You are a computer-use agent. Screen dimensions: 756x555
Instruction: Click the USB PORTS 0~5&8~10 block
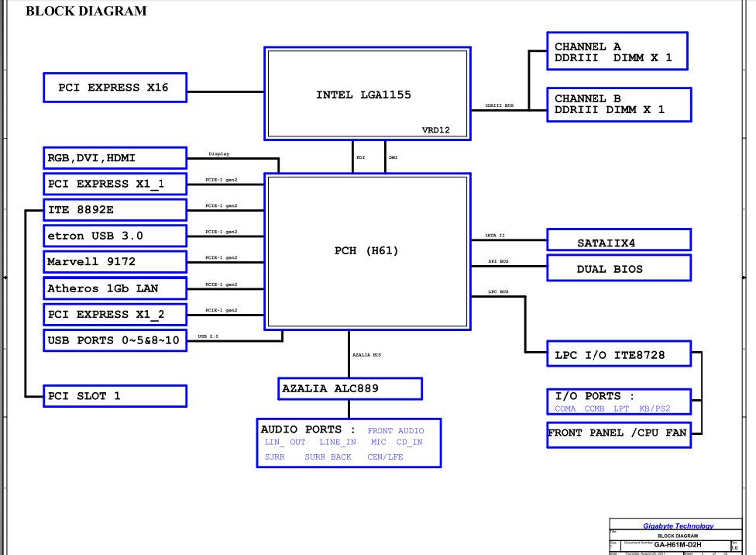115,340
